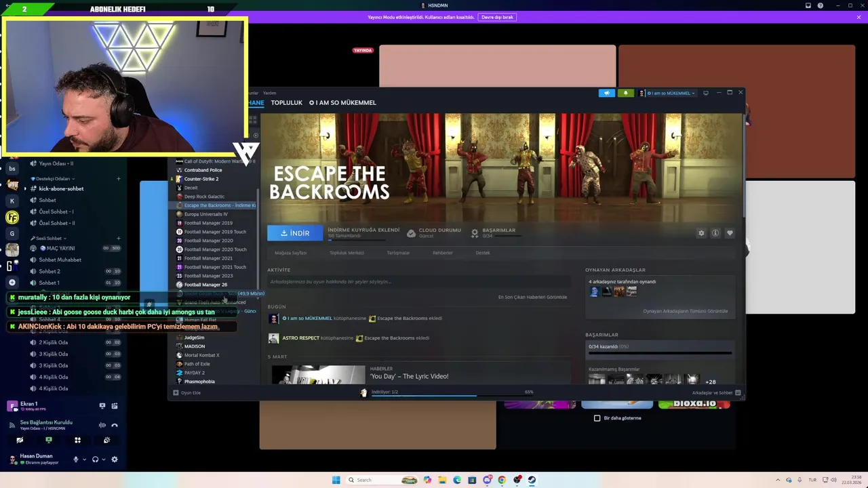Screen dimensions: 868x488
Task: Stop screen sharing in Discord panel
Action: coord(48,440)
